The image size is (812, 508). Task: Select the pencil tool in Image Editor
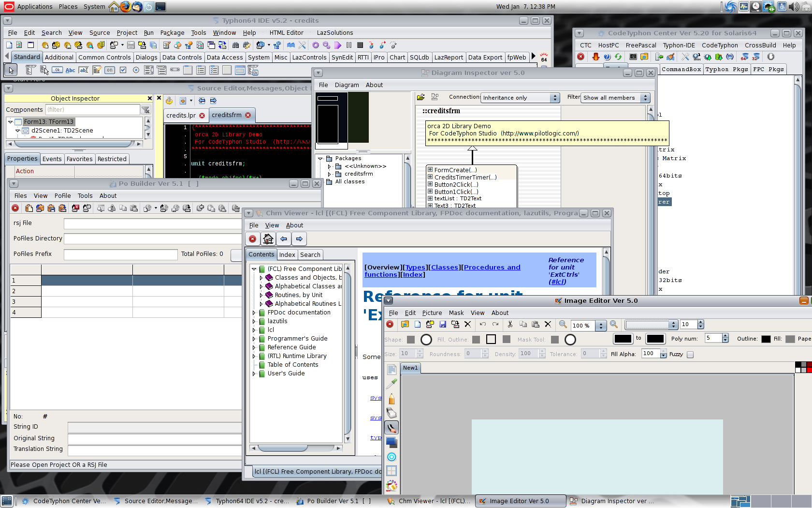pos(391,398)
